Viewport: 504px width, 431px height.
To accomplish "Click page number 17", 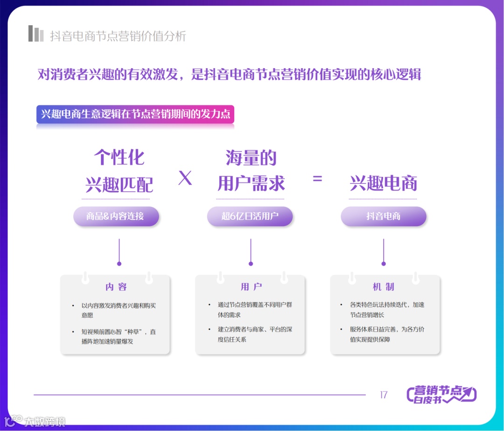I will [384, 395].
